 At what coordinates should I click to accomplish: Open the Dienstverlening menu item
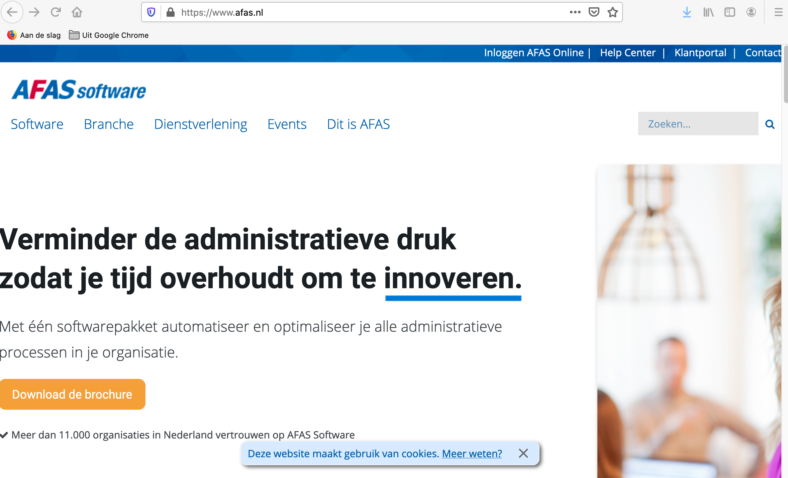tap(201, 124)
